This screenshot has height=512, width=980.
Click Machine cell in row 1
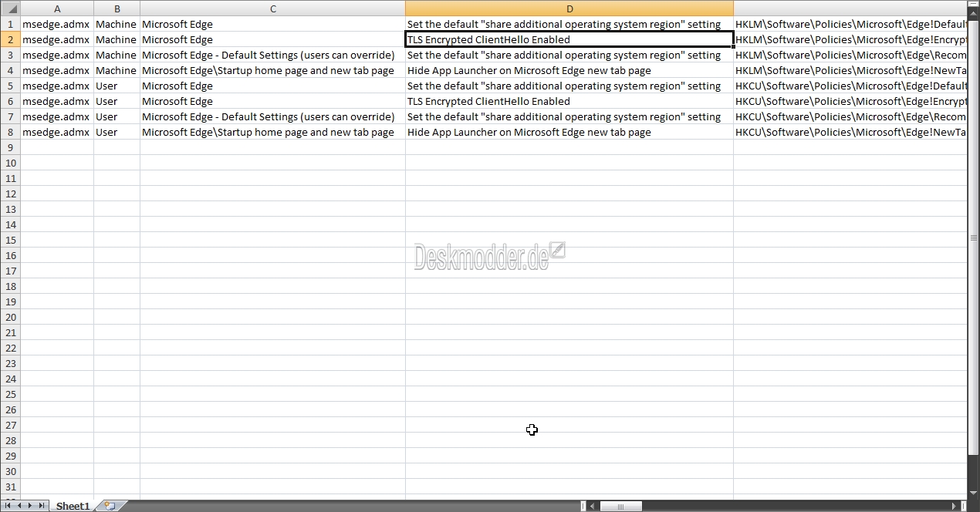(x=117, y=24)
